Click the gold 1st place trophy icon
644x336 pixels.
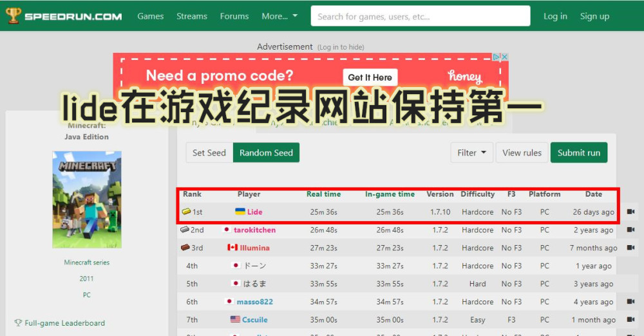(187, 212)
